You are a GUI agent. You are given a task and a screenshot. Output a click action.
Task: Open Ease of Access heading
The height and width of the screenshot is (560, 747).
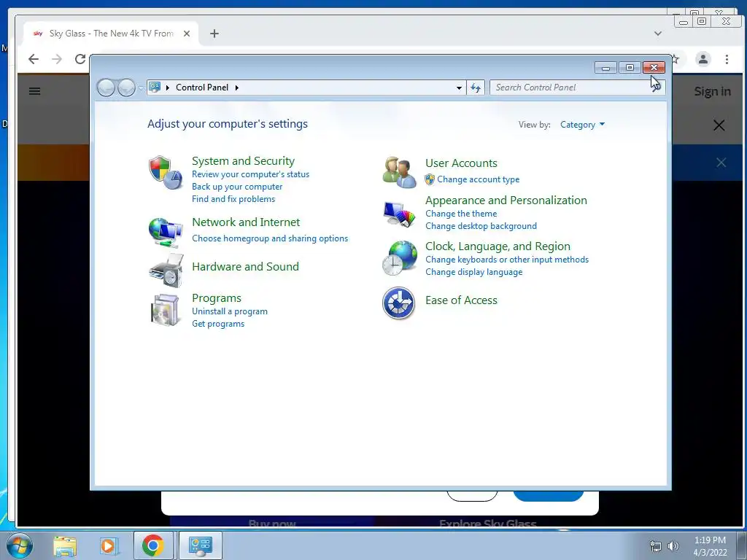461,300
